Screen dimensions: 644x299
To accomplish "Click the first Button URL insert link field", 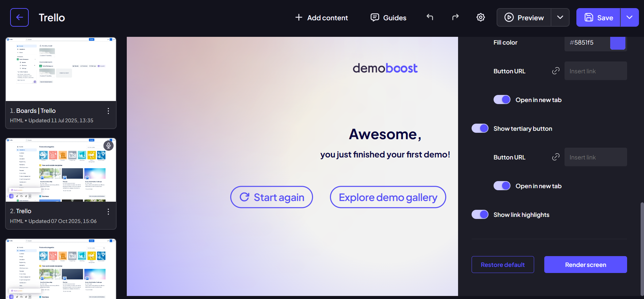I will (x=596, y=71).
